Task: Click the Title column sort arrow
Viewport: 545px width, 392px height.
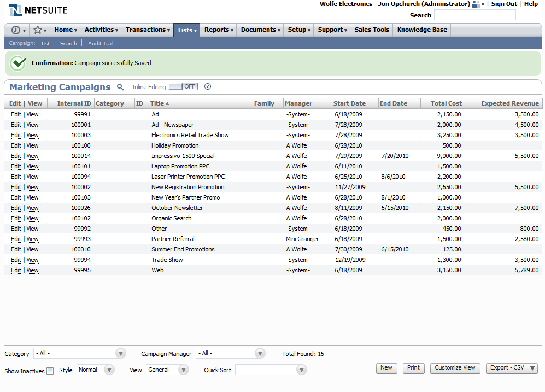Action: pos(168,103)
